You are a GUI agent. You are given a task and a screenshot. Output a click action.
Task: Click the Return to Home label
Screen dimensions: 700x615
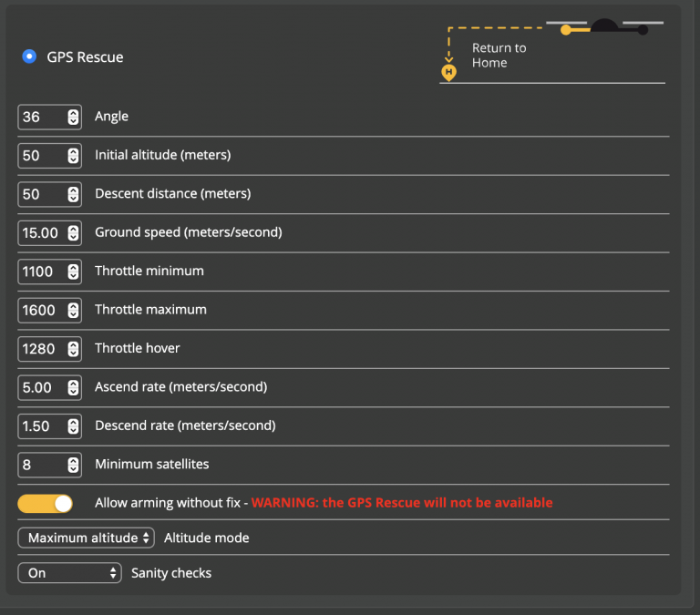(x=499, y=56)
